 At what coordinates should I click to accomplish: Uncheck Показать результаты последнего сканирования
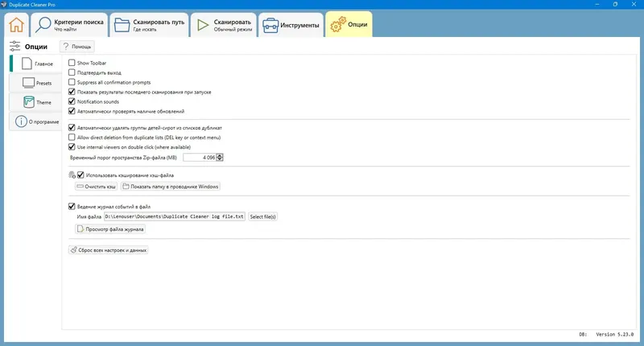click(72, 92)
